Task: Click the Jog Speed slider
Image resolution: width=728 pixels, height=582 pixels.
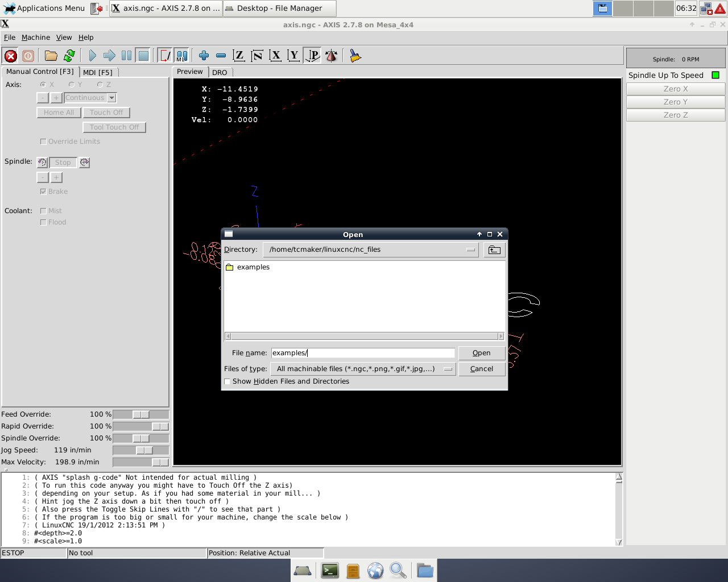Action: 141,450
